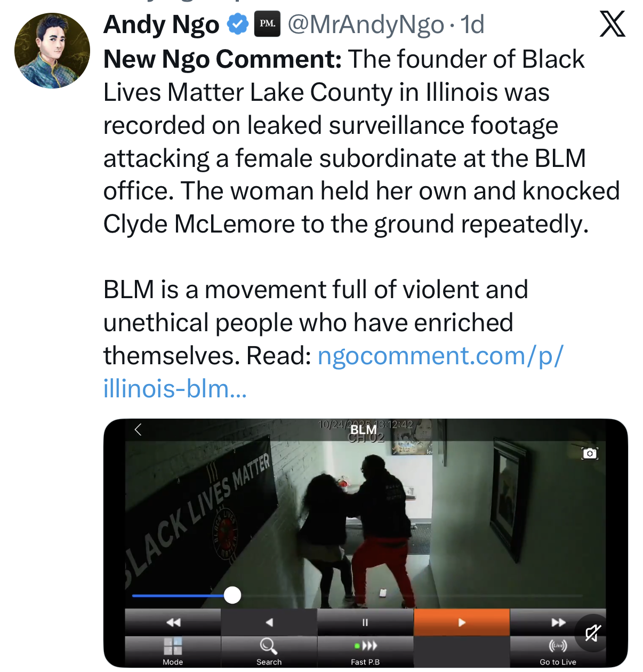Go back using the left chevron
643x672 pixels.
(x=138, y=430)
